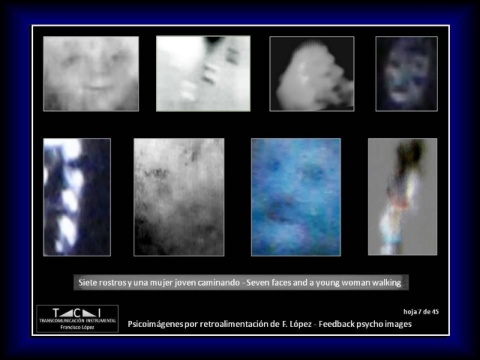Click 'Seven faces and a young woman walking' caption
This screenshot has width=480, height=360.
pyautogui.click(x=324, y=283)
